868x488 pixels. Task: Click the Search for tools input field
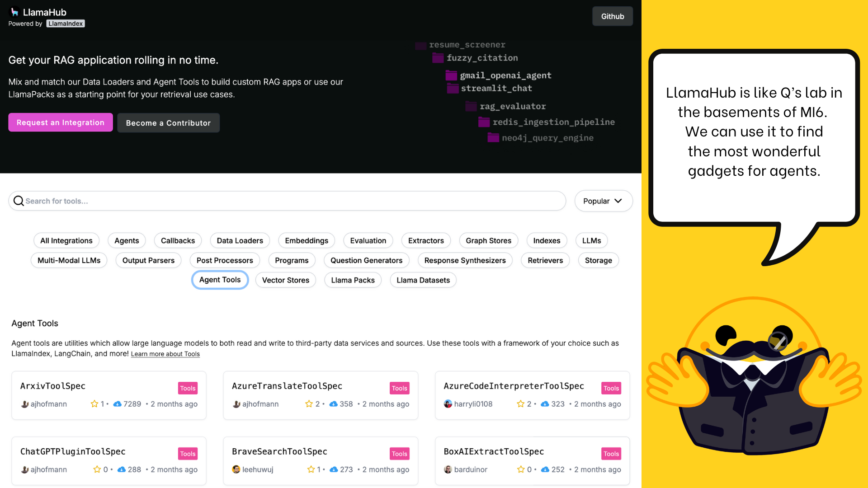(287, 201)
